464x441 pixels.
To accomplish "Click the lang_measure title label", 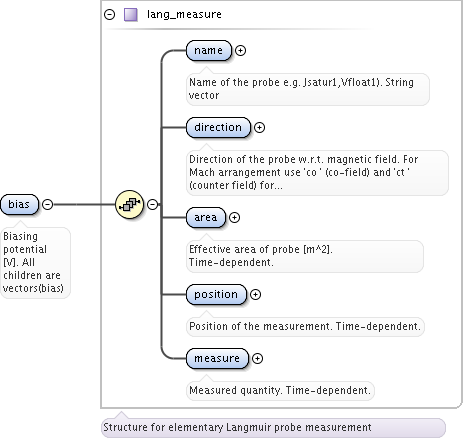I will point(184,15).
